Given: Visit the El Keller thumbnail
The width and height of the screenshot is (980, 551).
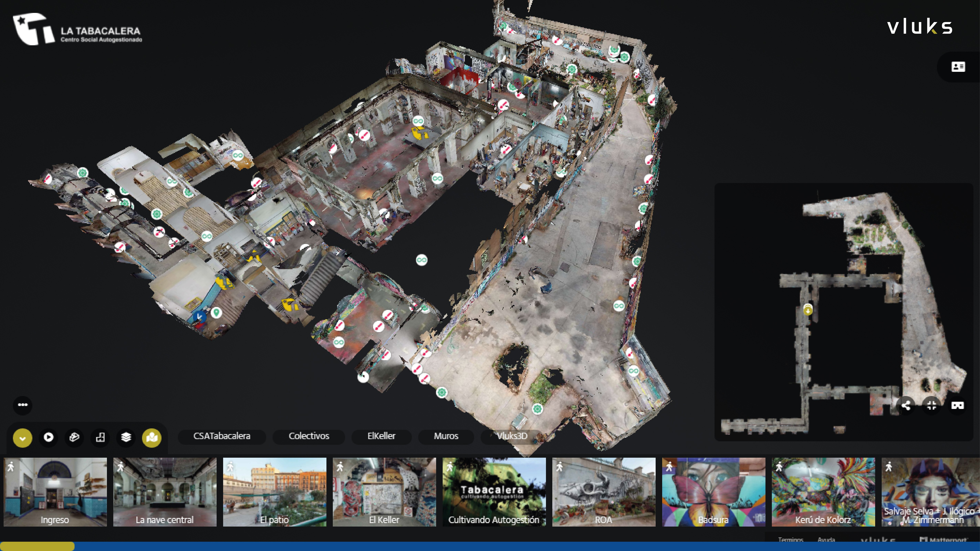Looking at the screenshot, I should pos(384,492).
